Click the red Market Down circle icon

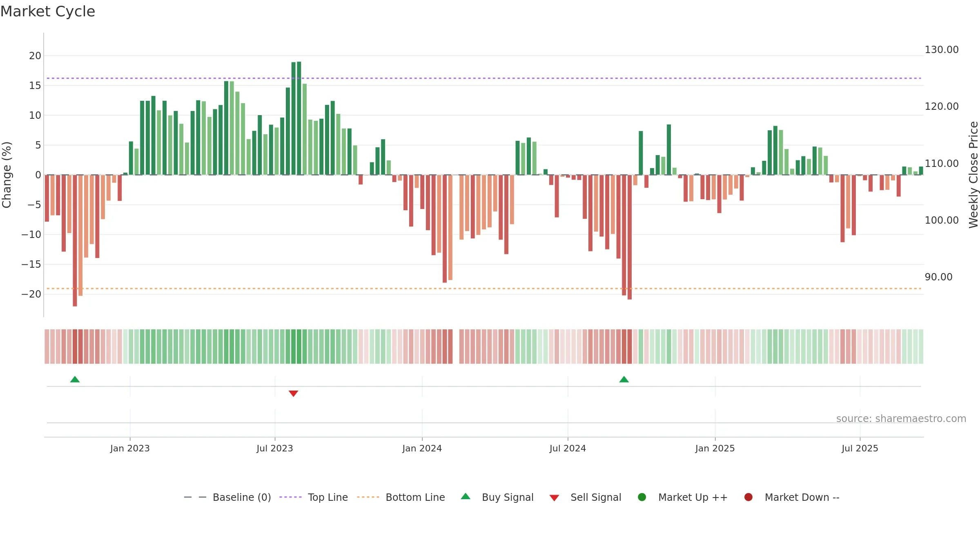point(748,497)
